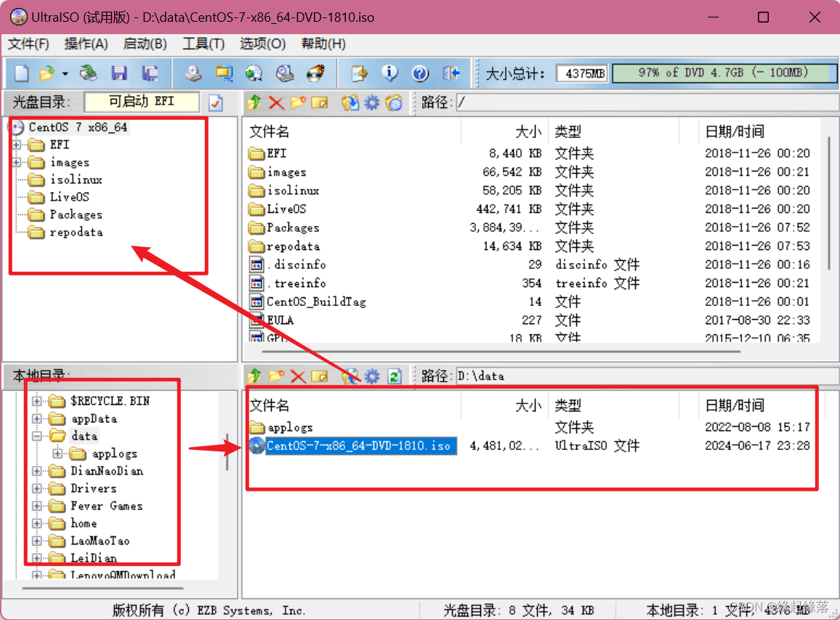Click horizontal scrollbar under disc file list

coord(501,352)
